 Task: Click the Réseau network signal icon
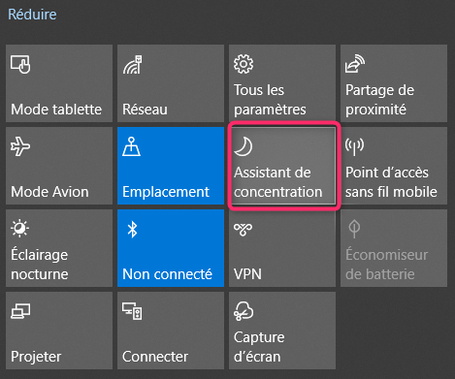pos(133,64)
